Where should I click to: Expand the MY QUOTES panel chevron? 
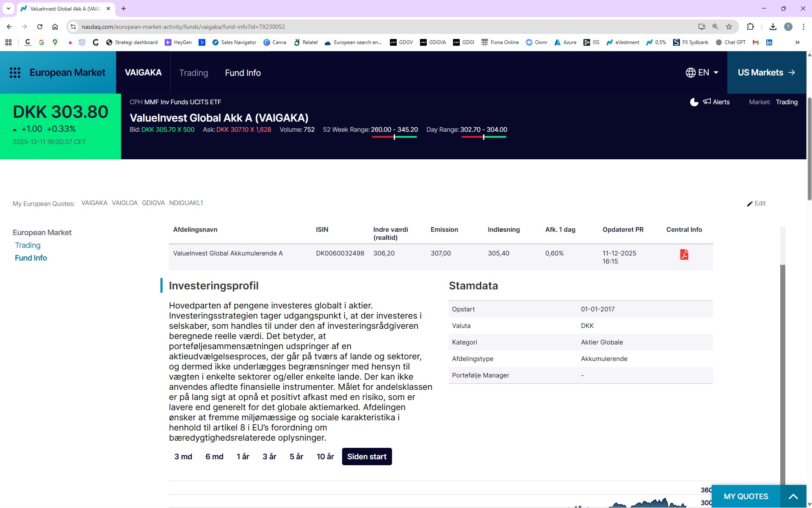(793, 497)
